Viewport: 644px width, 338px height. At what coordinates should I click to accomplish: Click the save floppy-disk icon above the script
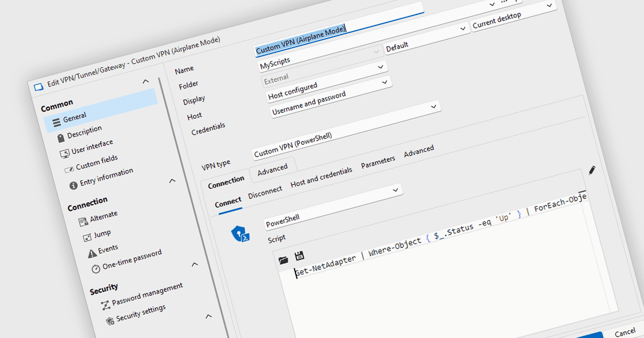299,256
